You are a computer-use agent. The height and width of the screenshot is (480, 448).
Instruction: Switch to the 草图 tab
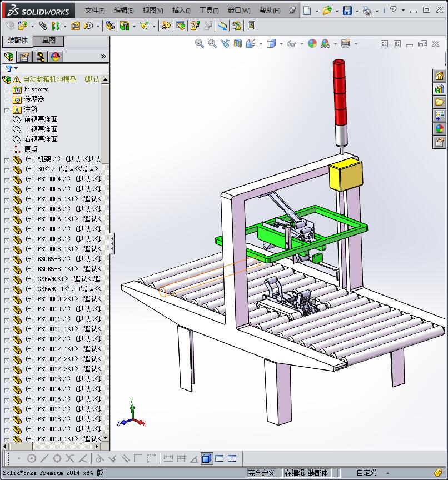(x=48, y=41)
